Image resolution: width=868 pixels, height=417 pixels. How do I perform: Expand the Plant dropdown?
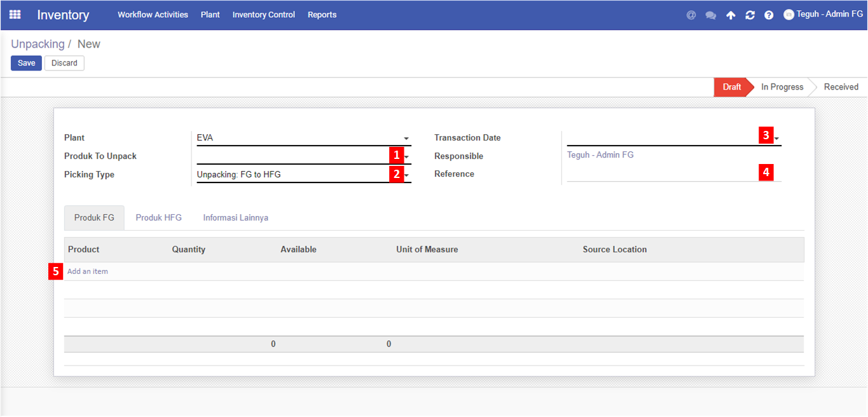[x=406, y=139]
